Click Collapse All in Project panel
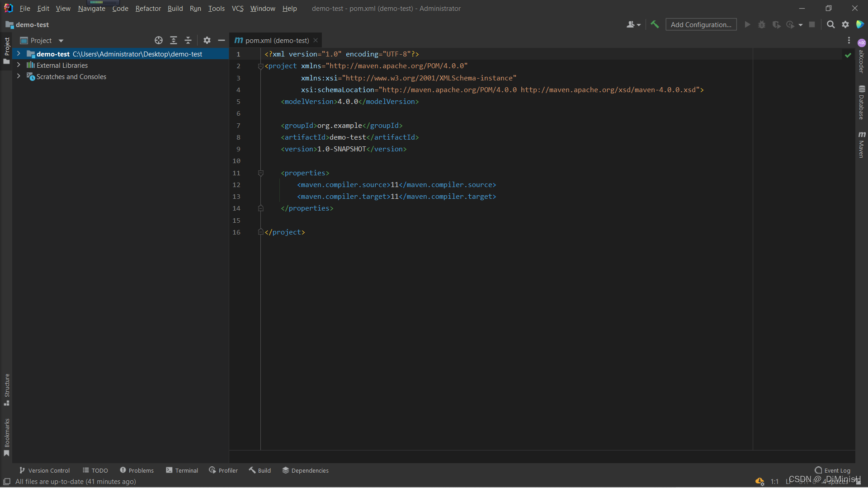 tap(188, 41)
